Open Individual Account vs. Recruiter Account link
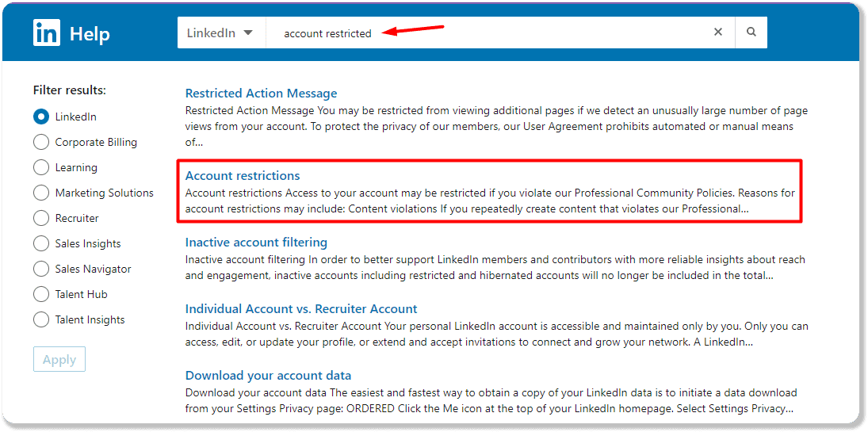This screenshot has width=868, height=432. click(301, 308)
